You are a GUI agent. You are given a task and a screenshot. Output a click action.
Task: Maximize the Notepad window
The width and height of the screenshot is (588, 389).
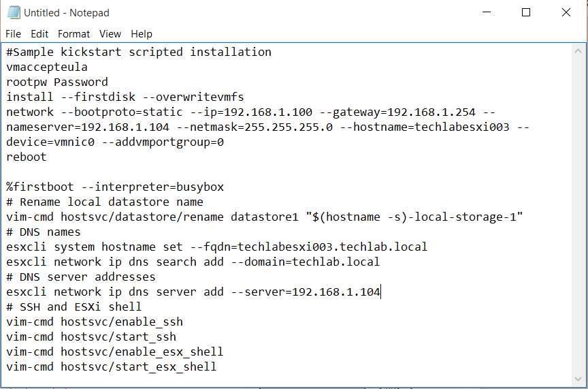[x=526, y=12]
